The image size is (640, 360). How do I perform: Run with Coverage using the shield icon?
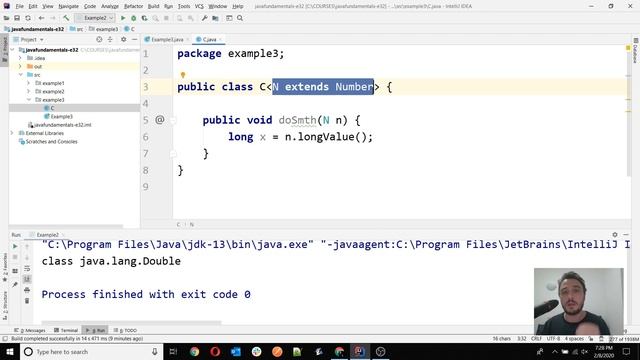tap(144, 18)
